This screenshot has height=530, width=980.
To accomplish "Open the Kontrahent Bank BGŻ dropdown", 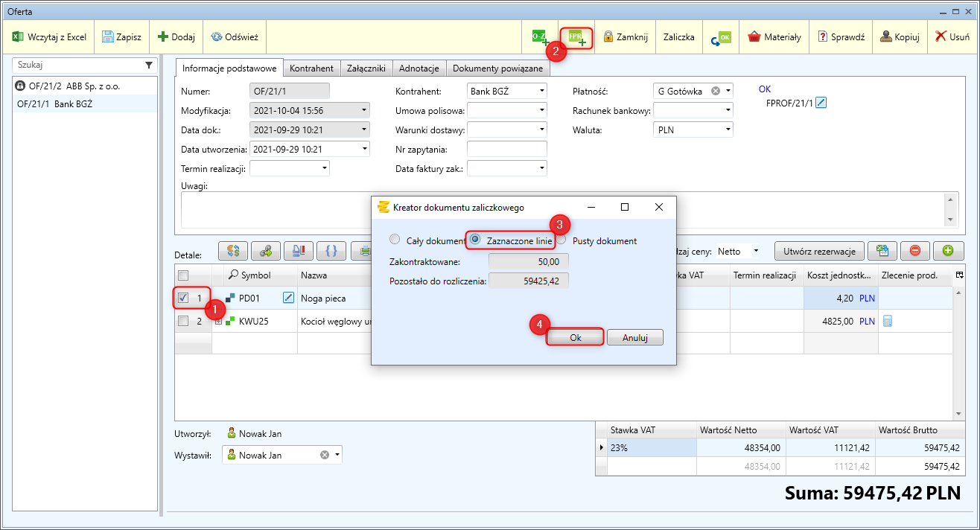I will tap(541, 91).
